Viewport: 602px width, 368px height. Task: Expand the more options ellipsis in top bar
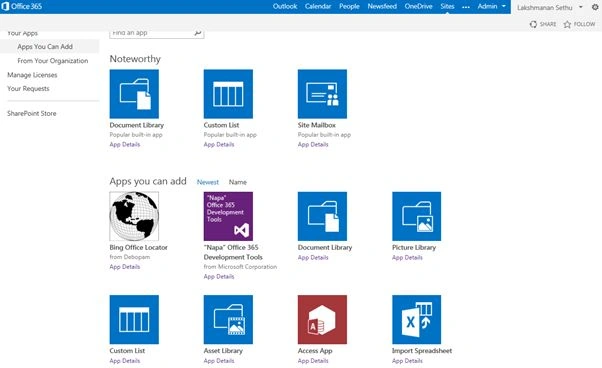click(x=466, y=7)
